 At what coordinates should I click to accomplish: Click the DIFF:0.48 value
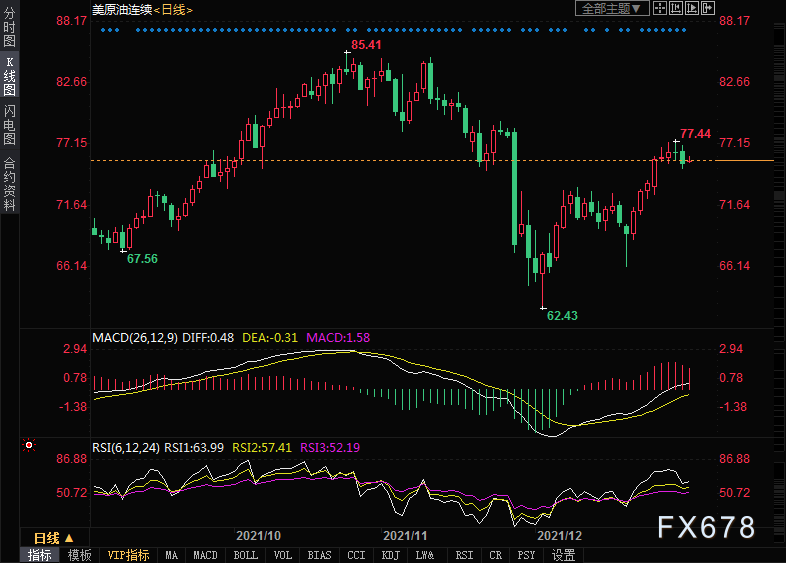pyautogui.click(x=208, y=337)
